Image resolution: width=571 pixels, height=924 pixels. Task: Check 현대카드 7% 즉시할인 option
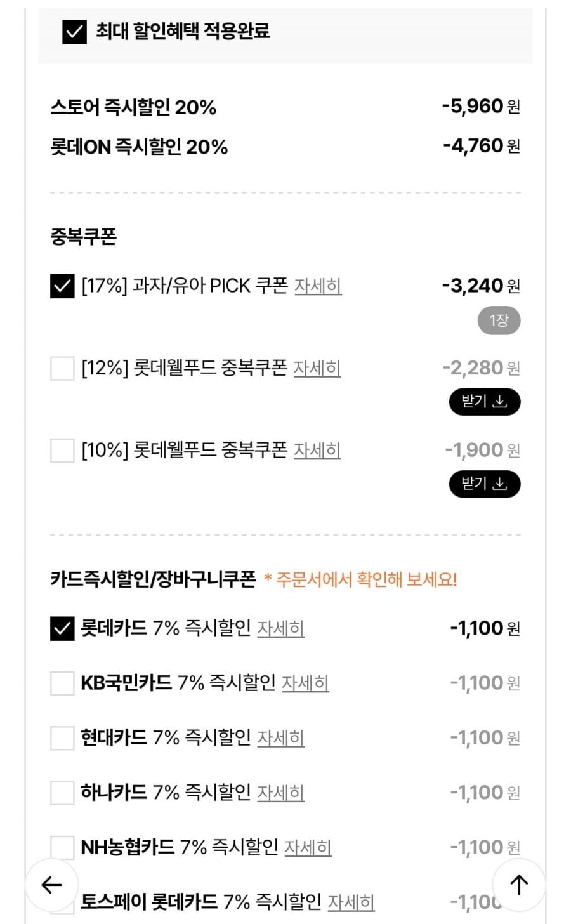pyautogui.click(x=62, y=738)
